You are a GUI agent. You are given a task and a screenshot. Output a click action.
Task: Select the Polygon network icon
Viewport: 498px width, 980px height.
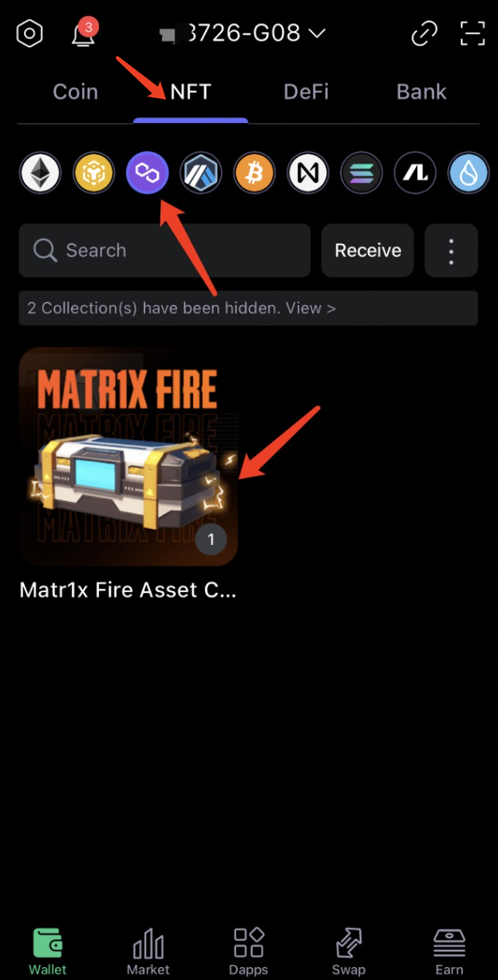[148, 173]
